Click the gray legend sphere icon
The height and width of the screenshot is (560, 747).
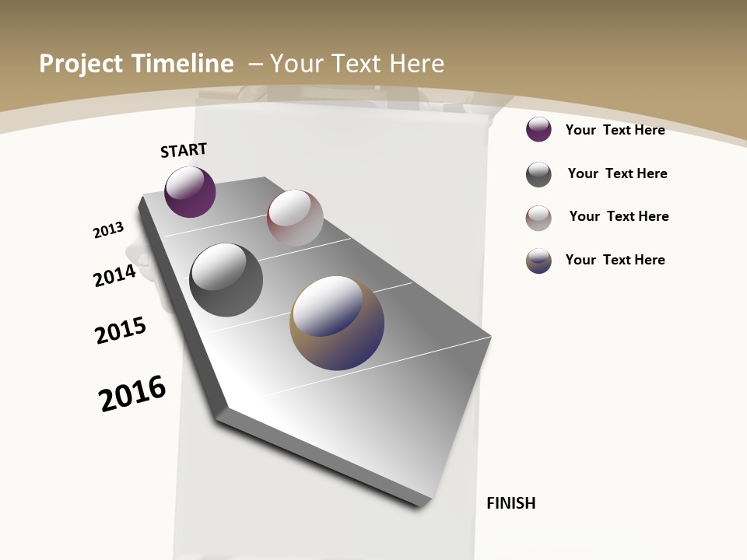[x=538, y=173]
